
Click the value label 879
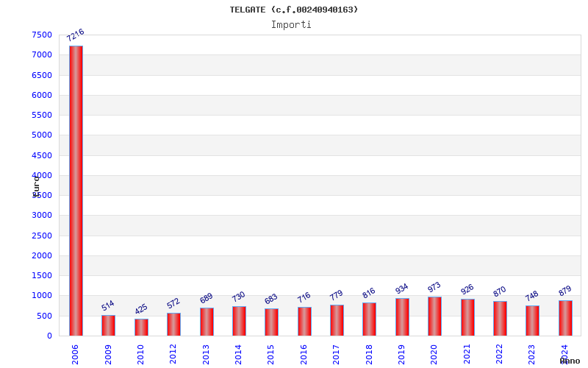pyautogui.click(x=564, y=291)
